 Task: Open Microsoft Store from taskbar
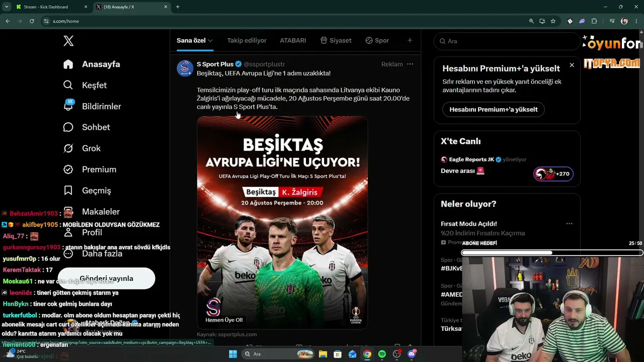pyautogui.click(x=338, y=354)
